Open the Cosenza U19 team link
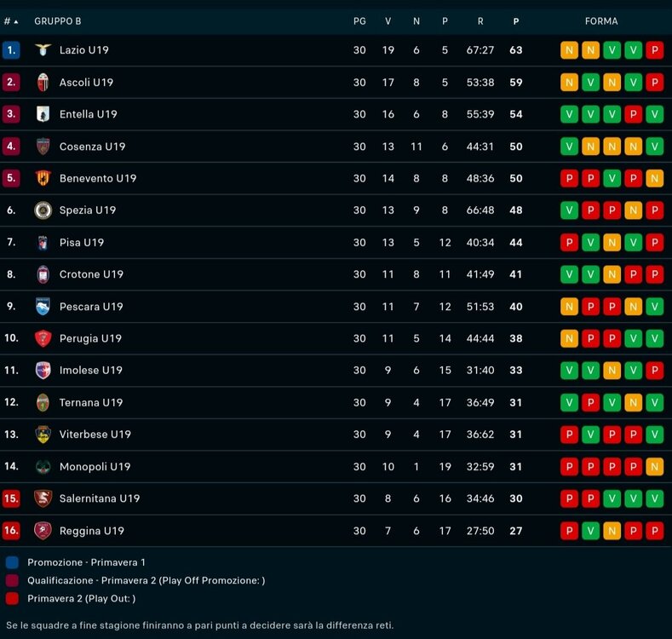Image resolution: width=672 pixels, height=639 pixels. pyautogui.click(x=93, y=147)
